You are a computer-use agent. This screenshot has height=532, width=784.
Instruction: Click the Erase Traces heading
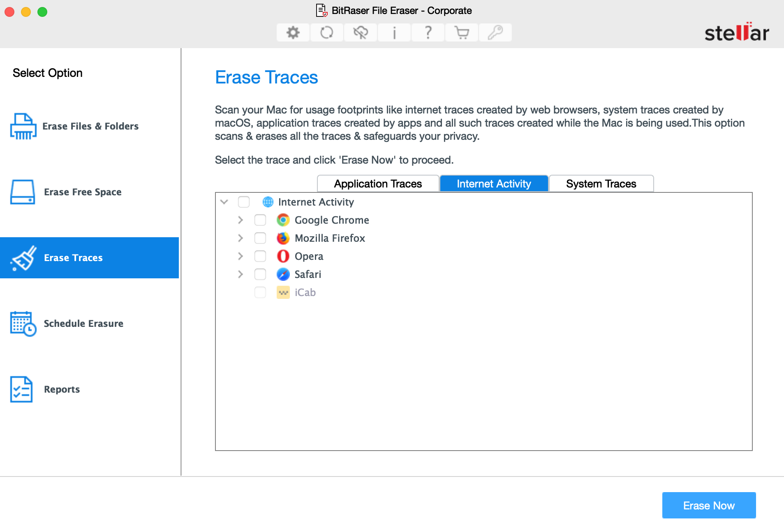266,77
